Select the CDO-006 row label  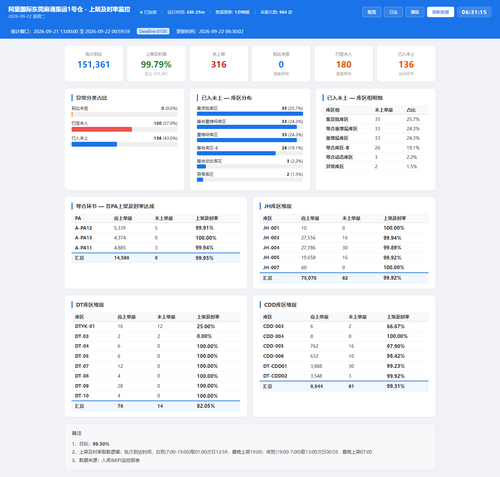273,356
